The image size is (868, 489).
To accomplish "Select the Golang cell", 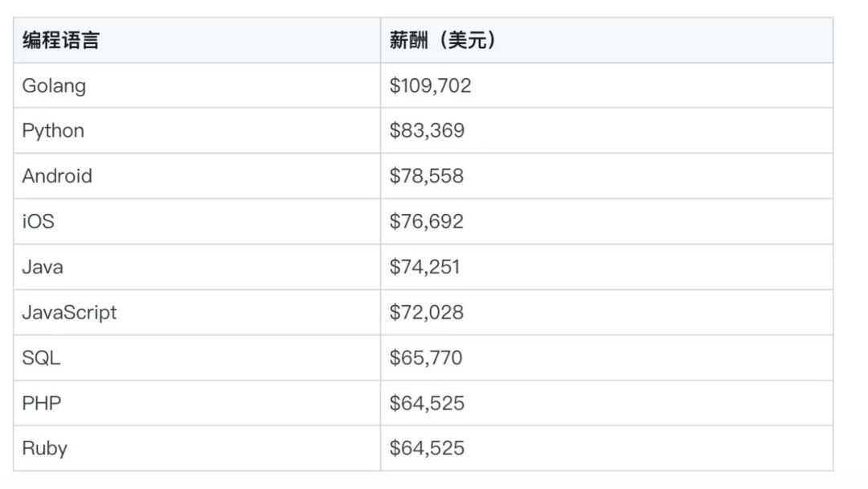I will coord(197,86).
